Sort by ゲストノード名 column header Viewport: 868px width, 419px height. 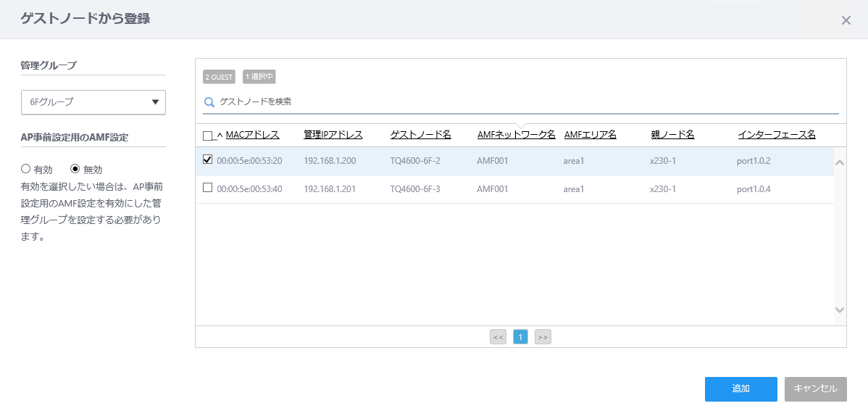click(x=421, y=135)
